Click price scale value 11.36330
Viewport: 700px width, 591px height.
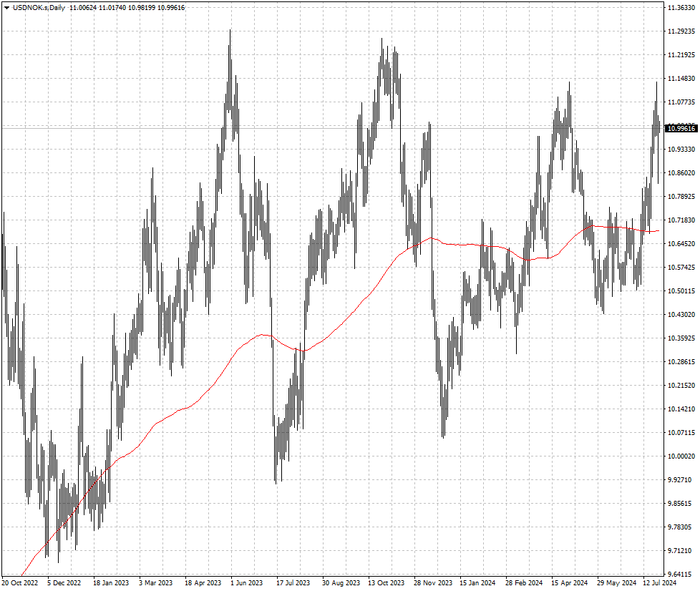(681, 8)
